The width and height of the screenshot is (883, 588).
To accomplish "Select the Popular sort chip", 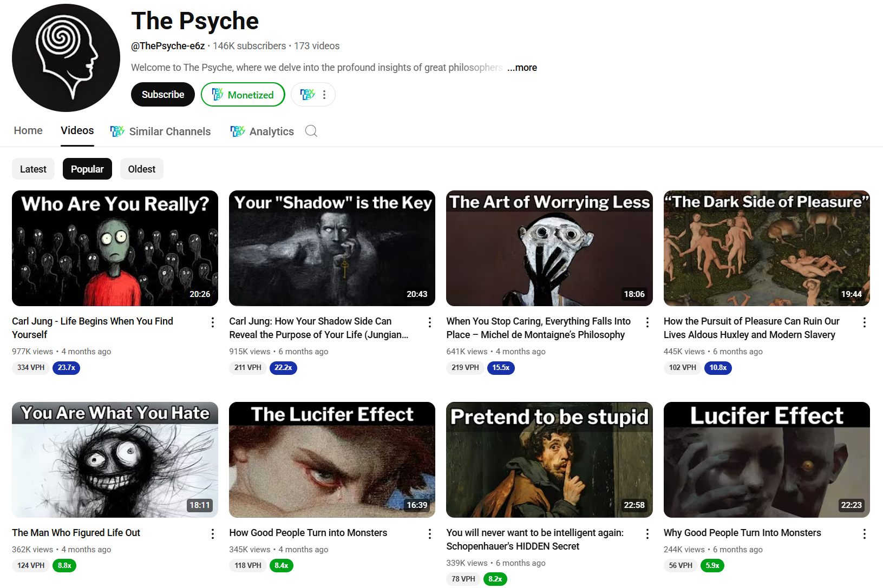I will pos(87,169).
